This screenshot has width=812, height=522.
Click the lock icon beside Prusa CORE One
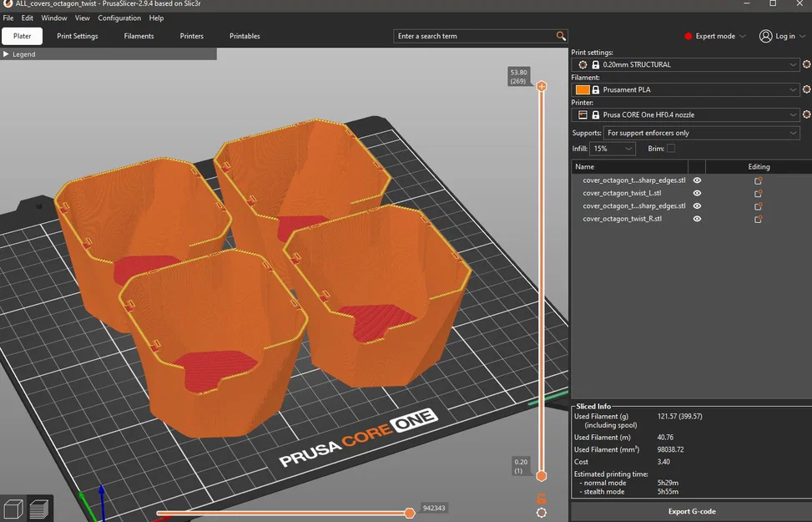(x=596, y=114)
